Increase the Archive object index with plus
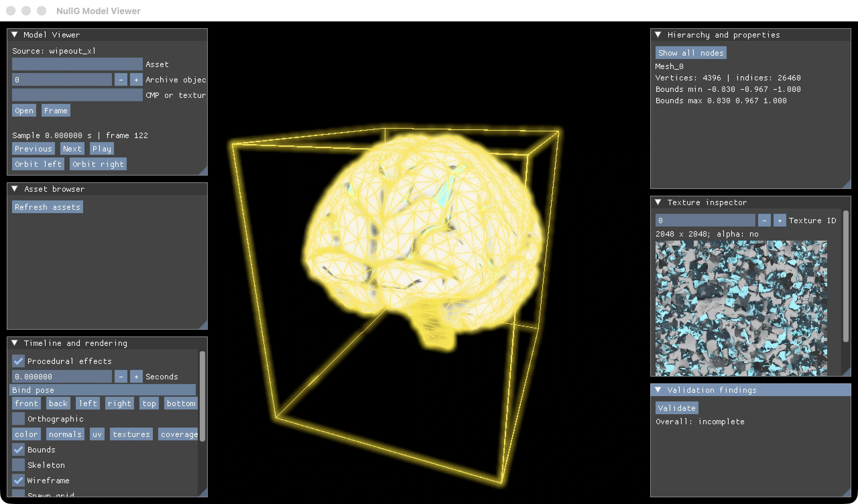 tap(136, 80)
